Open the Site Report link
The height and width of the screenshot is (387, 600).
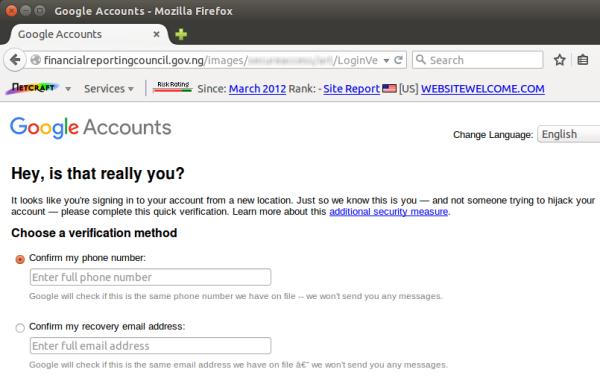tap(351, 89)
